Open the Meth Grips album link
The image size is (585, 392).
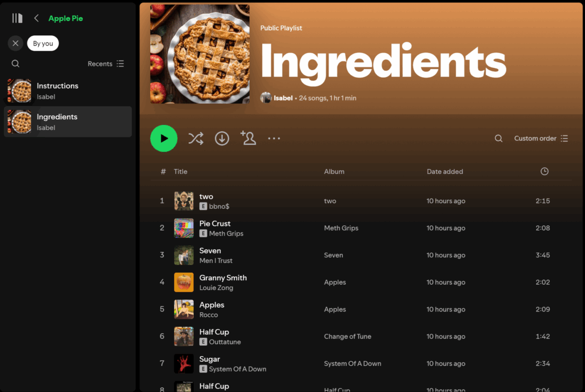(x=341, y=228)
